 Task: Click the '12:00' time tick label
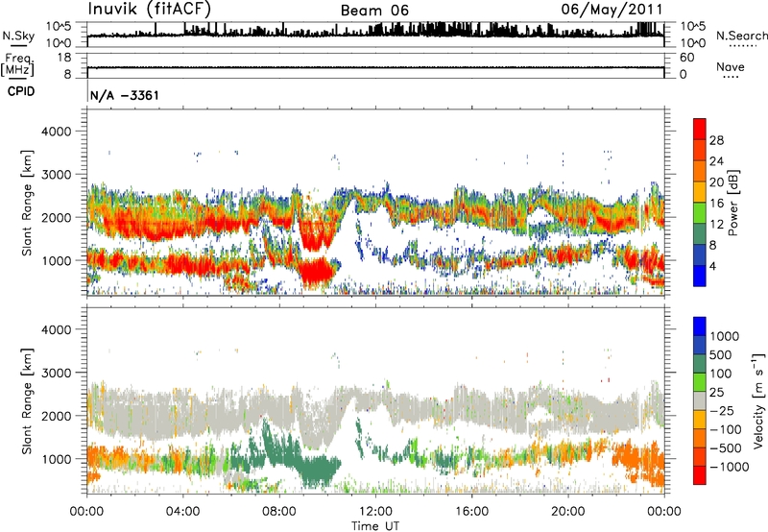pos(375,512)
